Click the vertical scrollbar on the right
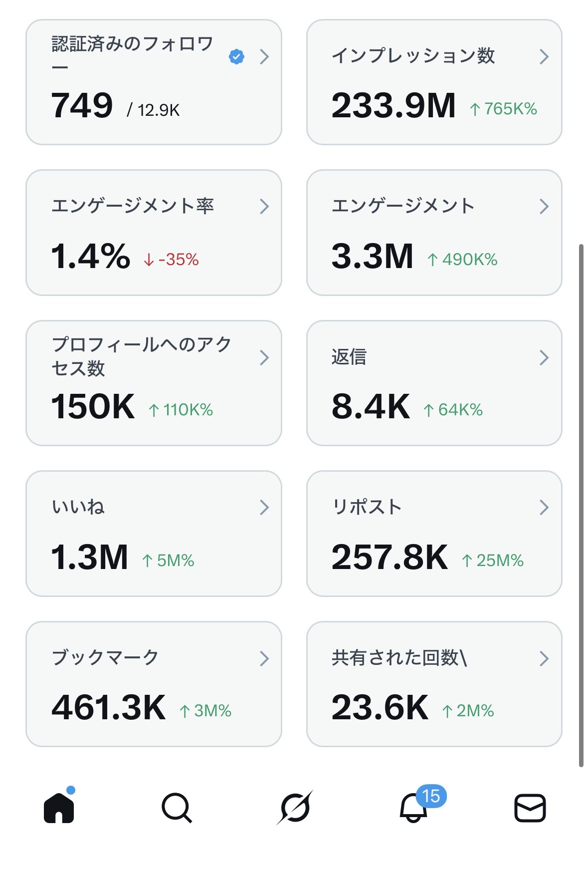588x873 pixels. (581, 504)
